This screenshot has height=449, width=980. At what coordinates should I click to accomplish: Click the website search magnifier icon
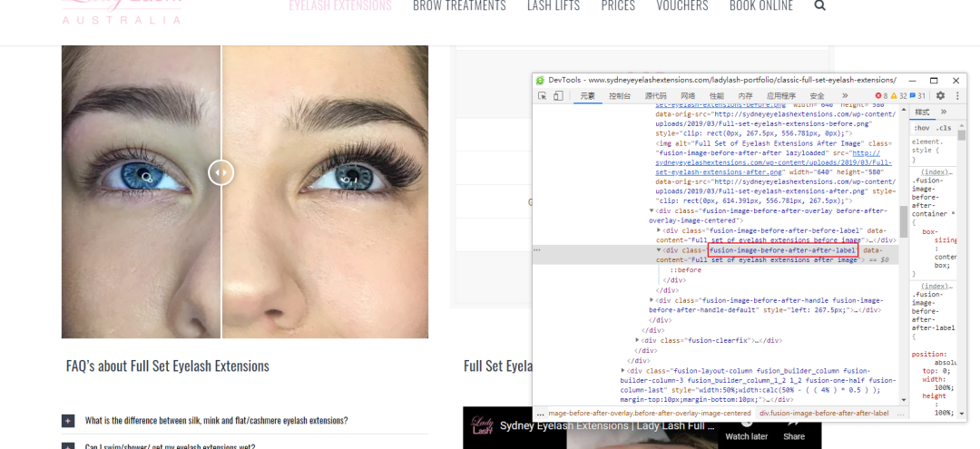(820, 5)
